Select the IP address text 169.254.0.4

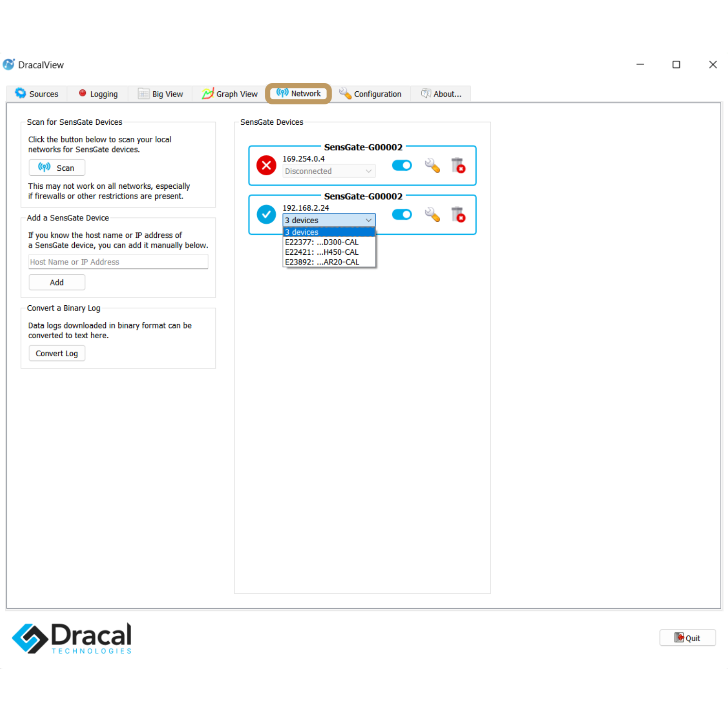pyautogui.click(x=304, y=159)
